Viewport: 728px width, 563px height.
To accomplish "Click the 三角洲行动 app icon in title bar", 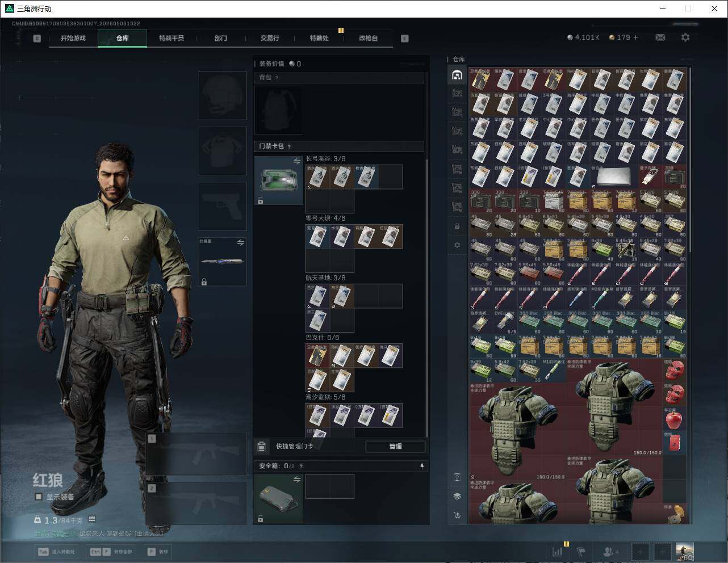I will [10, 9].
